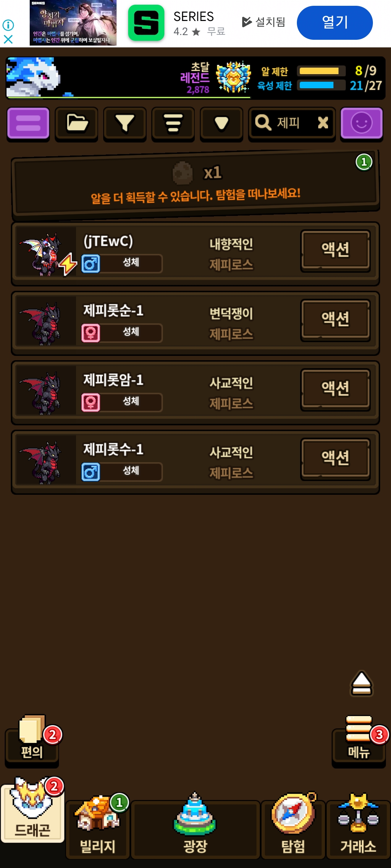Toggle the heart favorites filter
This screenshot has width=391, height=868.
(x=221, y=123)
